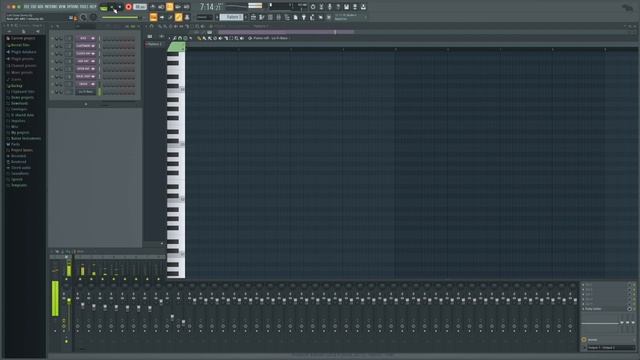Click the piano keyboard green top corner marker

[x=176, y=47]
